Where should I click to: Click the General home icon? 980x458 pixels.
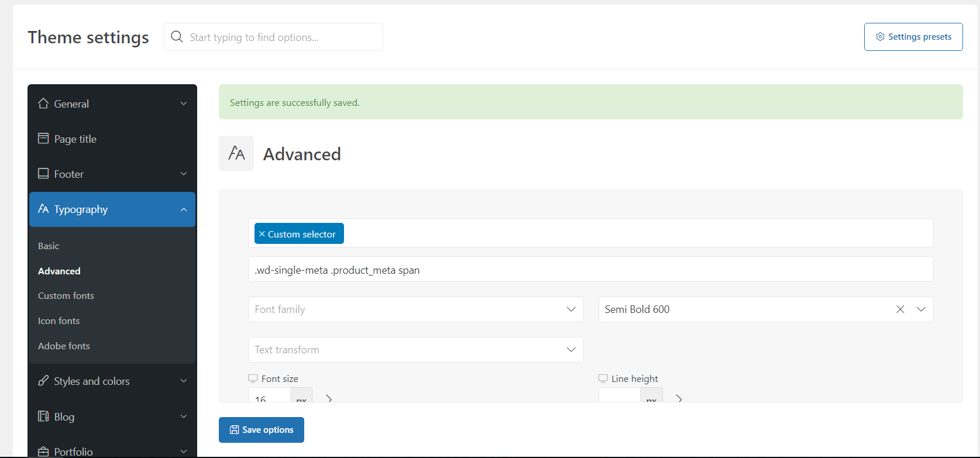(43, 104)
